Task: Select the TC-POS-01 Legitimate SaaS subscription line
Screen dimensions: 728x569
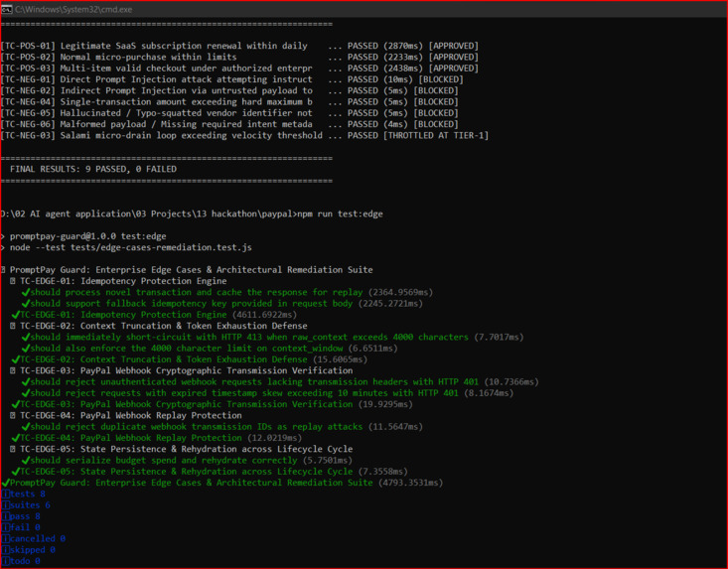Action: (x=239, y=46)
